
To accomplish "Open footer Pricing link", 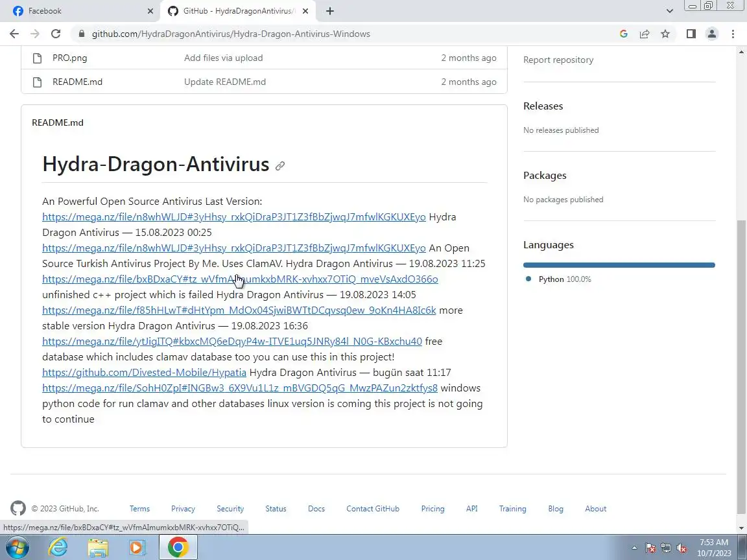I will coord(433,509).
